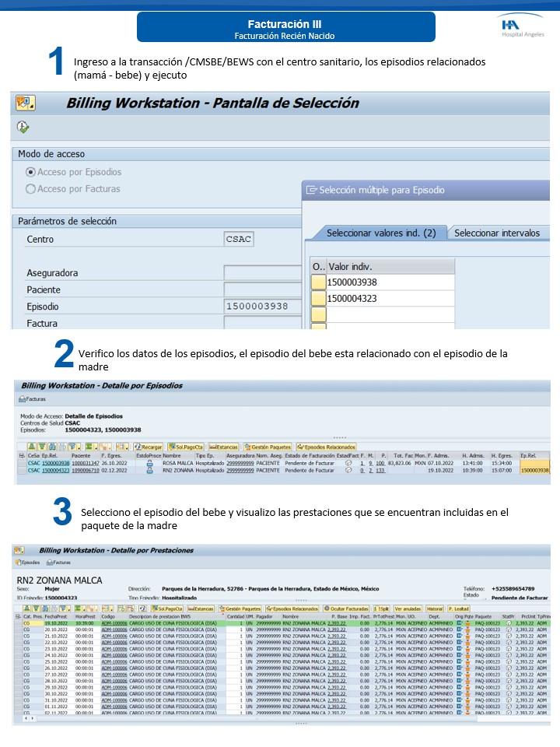
Task: Click Gestión Paquetes in prestaciones toolbar
Action: click(241, 608)
